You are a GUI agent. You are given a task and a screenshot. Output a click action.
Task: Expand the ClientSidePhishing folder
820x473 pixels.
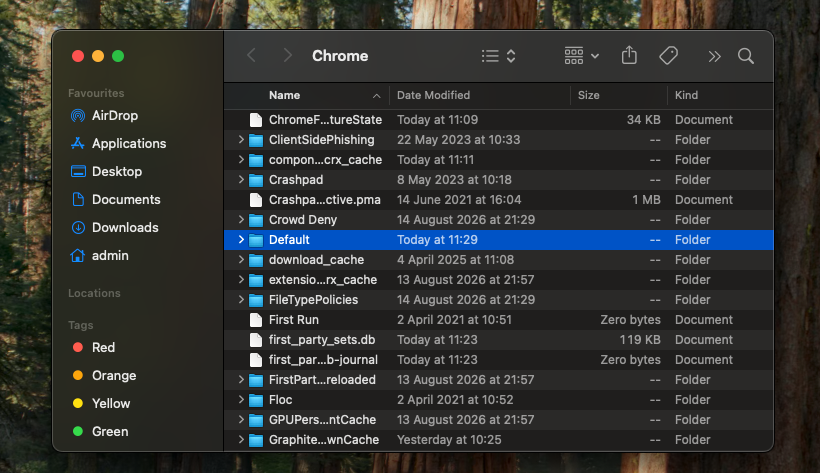coord(241,140)
